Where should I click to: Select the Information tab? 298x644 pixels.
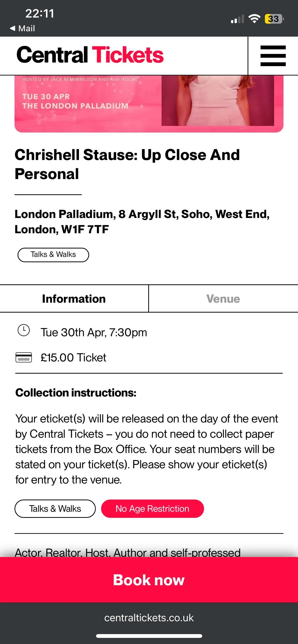[74, 299]
